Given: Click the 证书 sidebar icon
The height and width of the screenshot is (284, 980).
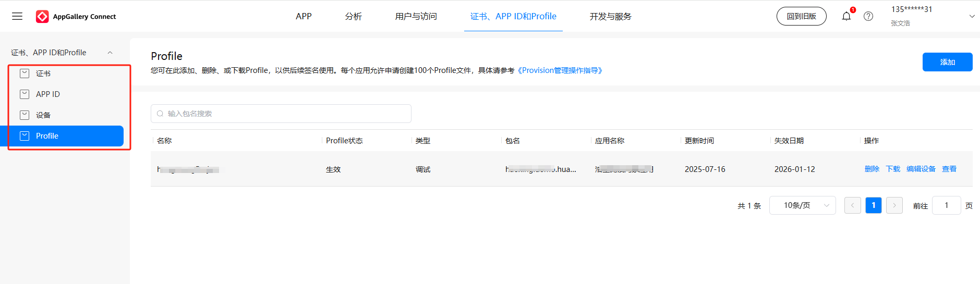Looking at the screenshot, I should coord(25,73).
